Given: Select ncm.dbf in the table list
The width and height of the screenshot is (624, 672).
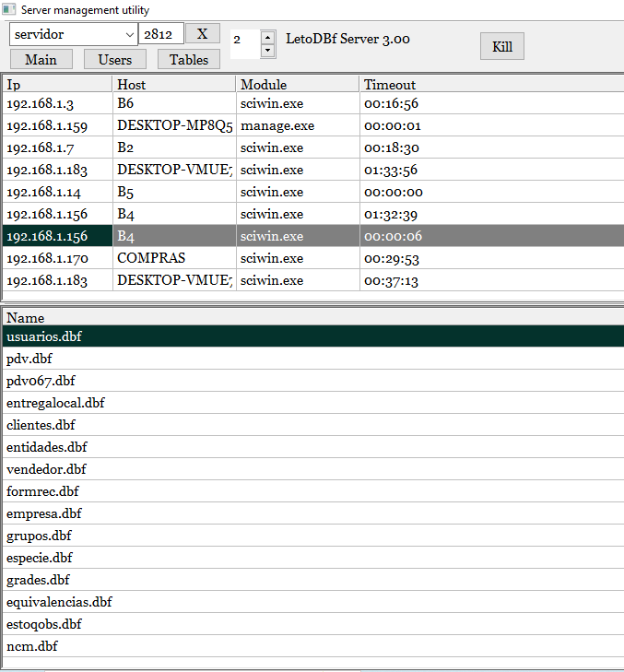Looking at the screenshot, I should pos(32,646).
